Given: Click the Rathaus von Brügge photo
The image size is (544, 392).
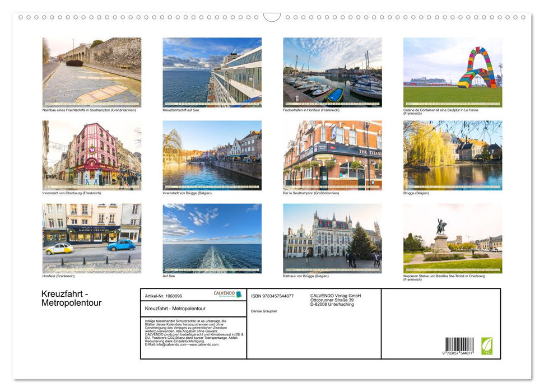Looking at the screenshot, I should 332,238.
